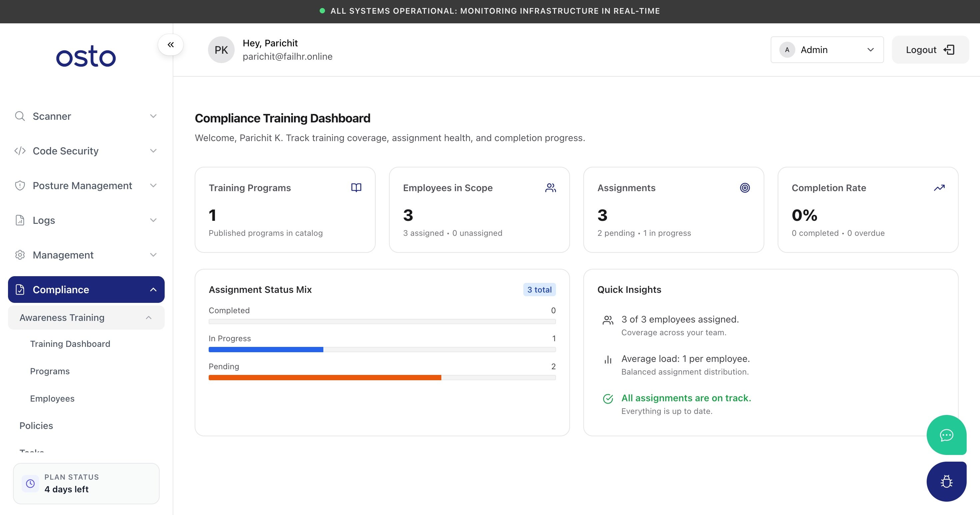The image size is (980, 515).
Task: Open the Completion Rate card
Action: click(868, 210)
